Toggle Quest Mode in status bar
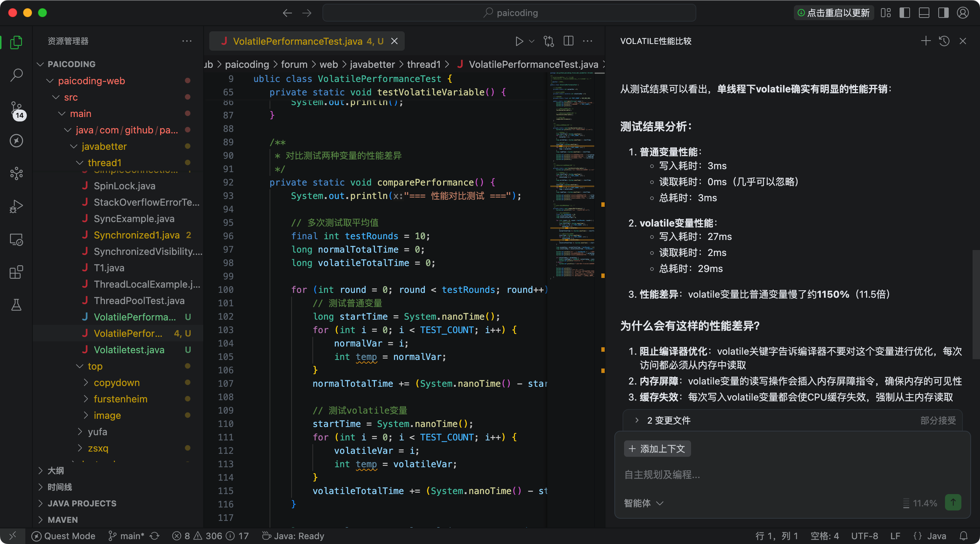Screen dimensions: 980x544 pos(64,536)
